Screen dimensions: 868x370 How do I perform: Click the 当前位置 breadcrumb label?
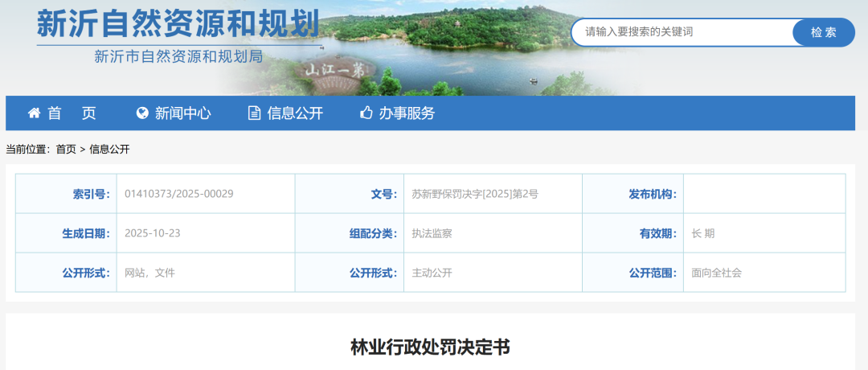(x=27, y=149)
